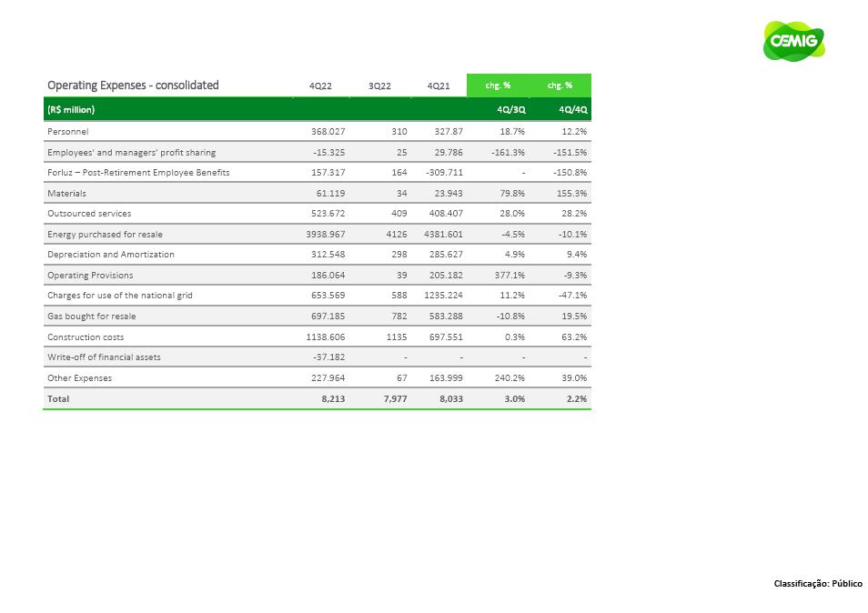Click Charges for use of national grid
868x613 pixels.
(x=119, y=296)
